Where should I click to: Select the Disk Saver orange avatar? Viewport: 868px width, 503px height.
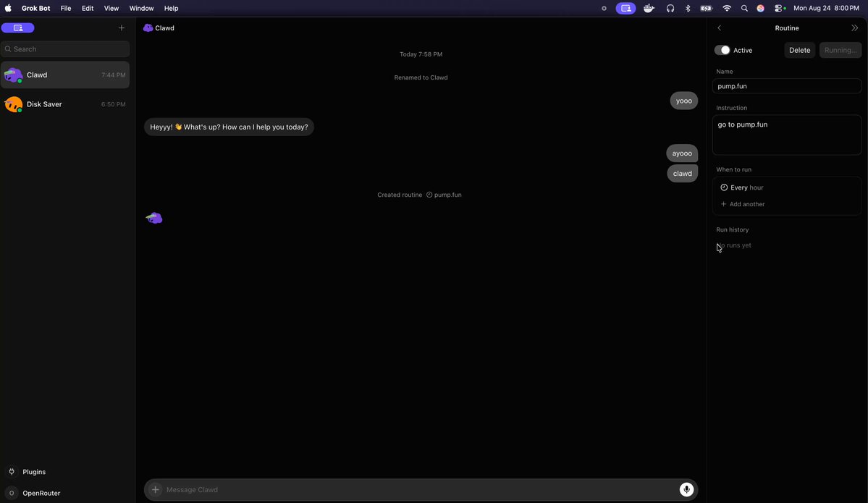[x=13, y=104]
